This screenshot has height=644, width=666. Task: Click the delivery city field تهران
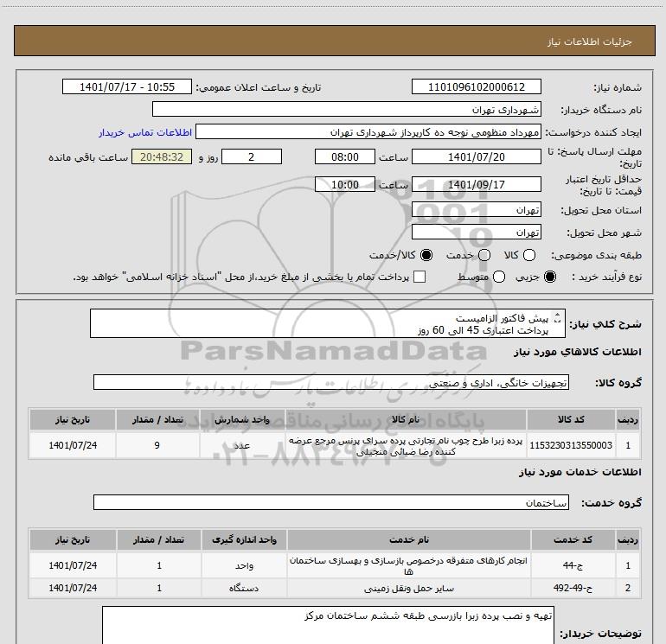click(476, 232)
